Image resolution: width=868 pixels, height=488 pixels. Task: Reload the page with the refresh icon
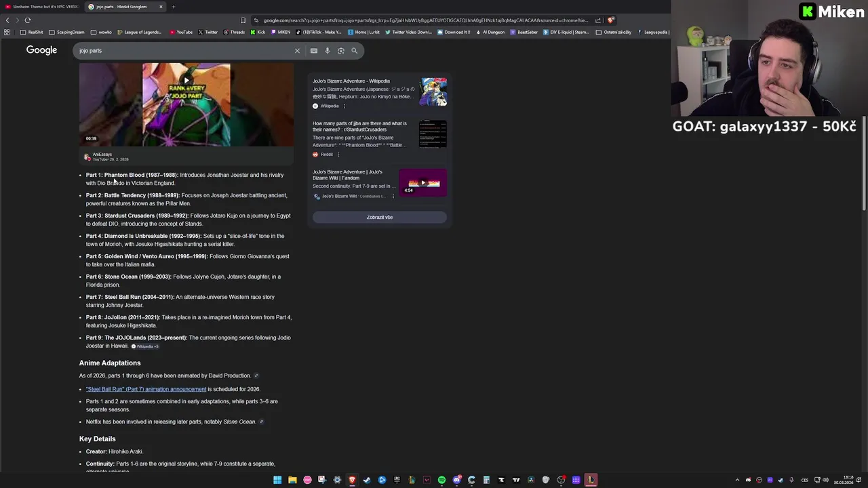tap(28, 20)
